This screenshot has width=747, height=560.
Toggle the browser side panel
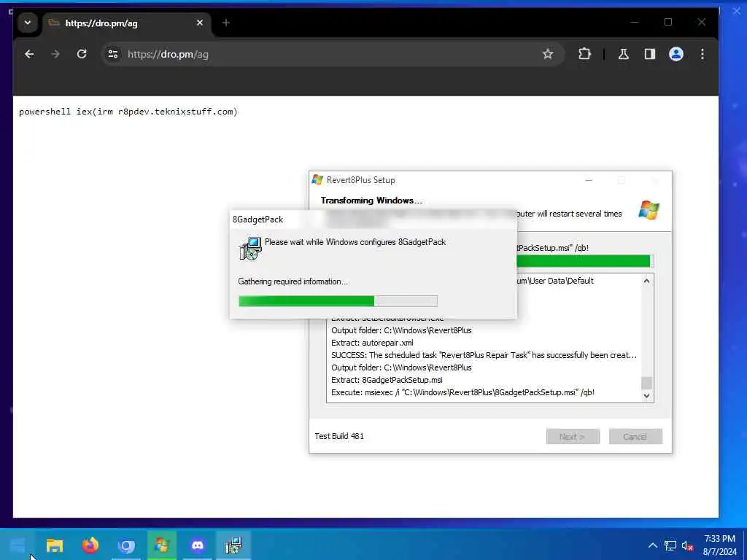(x=650, y=54)
